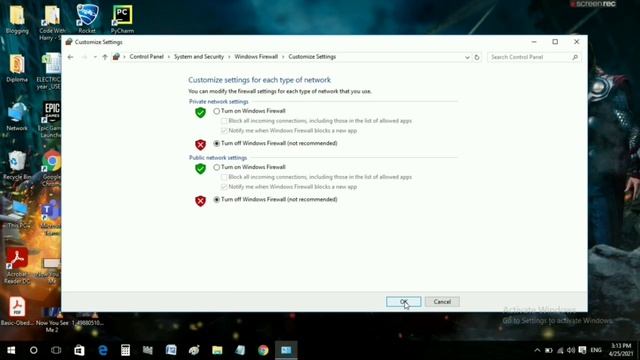Go up one level with up arrow
Viewport: 640px width, 360px height.
tap(105, 57)
